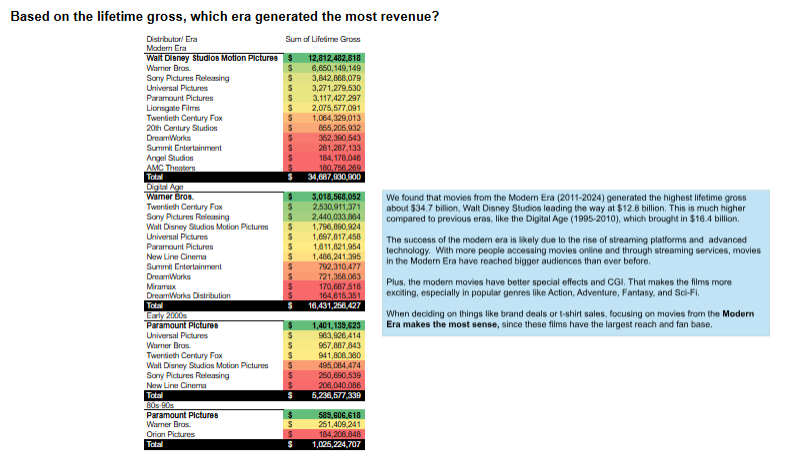
Task: Select Walt Disney Studios in Early 2000s group
Action: tap(207, 365)
